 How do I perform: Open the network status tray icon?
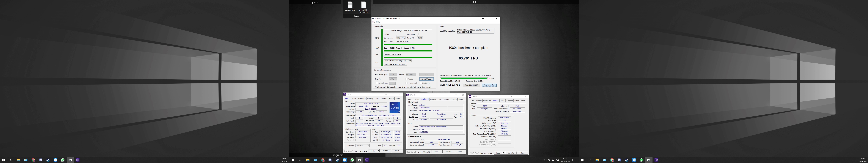point(553,160)
